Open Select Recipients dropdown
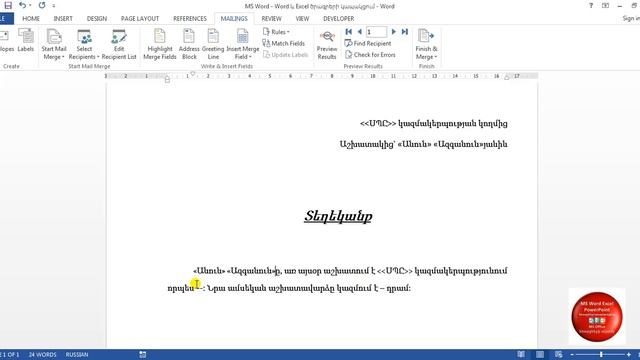Screen dimensions: 640x360 84,44
